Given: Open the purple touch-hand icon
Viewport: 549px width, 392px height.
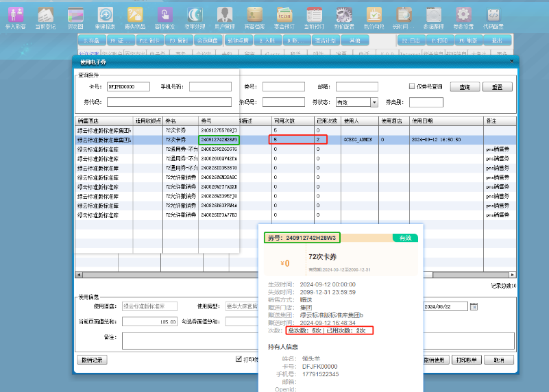Looking at the screenshot, I should point(165,19).
